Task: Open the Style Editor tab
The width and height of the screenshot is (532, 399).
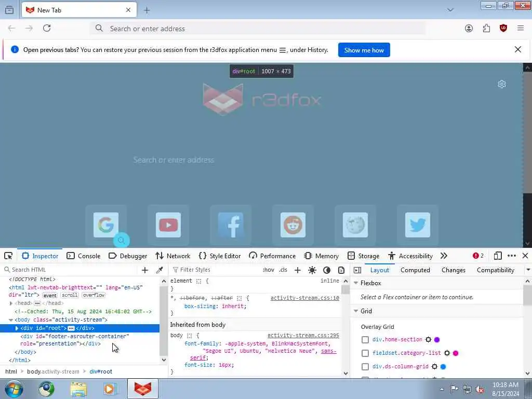Action: [220, 256]
